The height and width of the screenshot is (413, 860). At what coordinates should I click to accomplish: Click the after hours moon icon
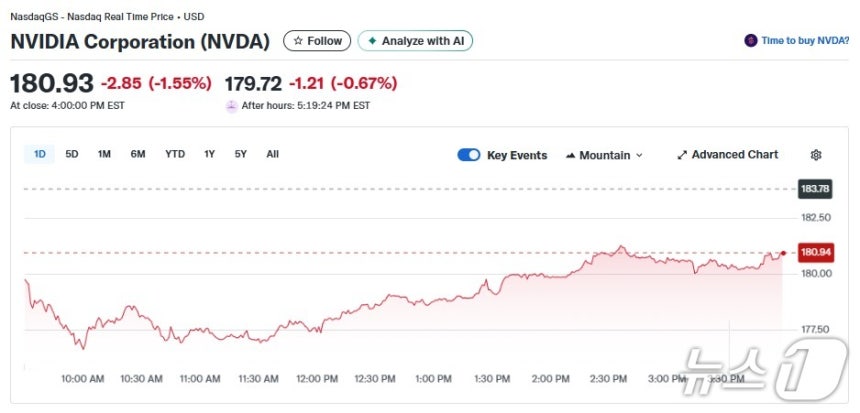tap(232, 105)
